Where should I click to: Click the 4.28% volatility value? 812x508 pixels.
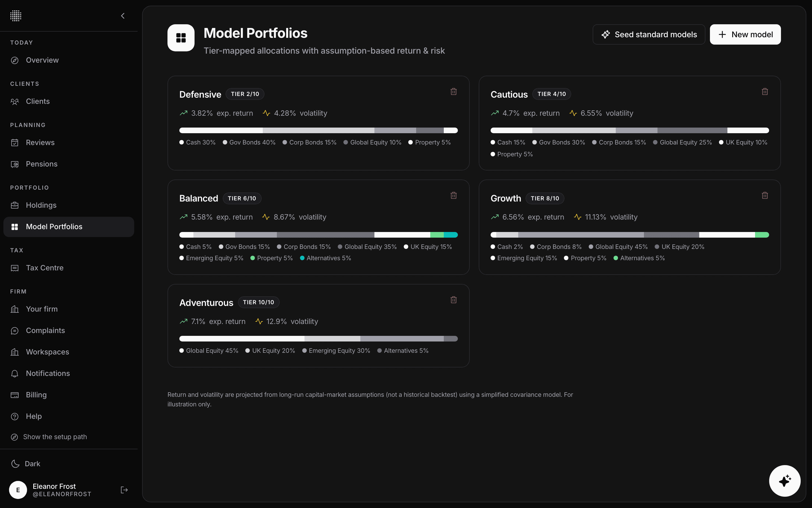pos(285,113)
